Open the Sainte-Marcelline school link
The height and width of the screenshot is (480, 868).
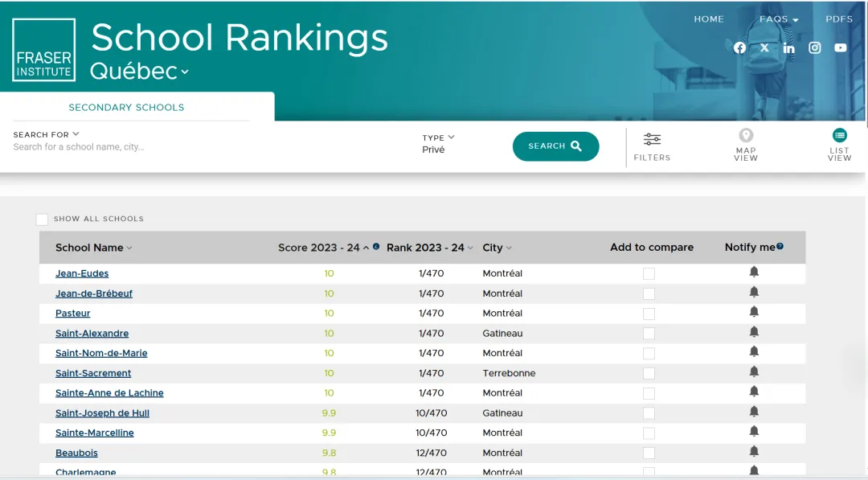pyautogui.click(x=95, y=433)
